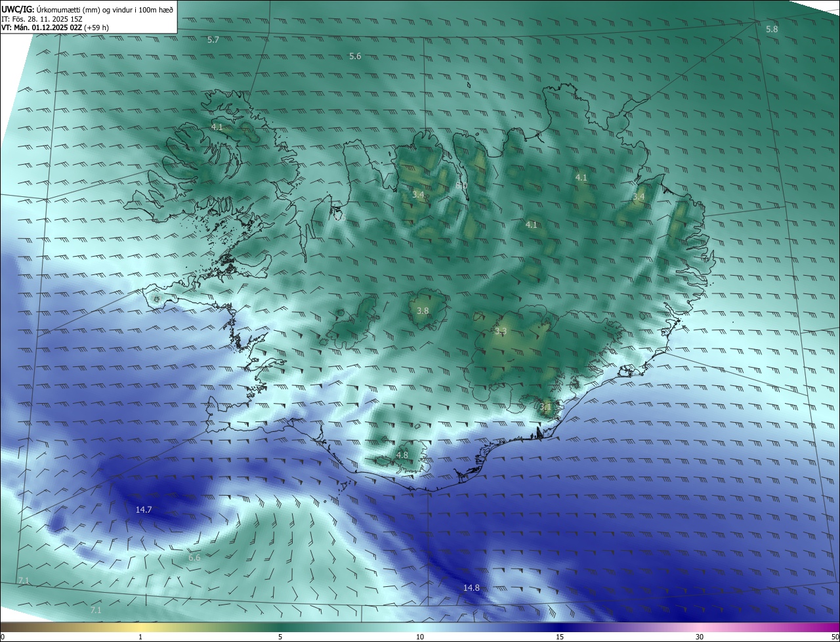Click the 4.8 value label on the map
This screenshot has height=642, width=840.
402,455
